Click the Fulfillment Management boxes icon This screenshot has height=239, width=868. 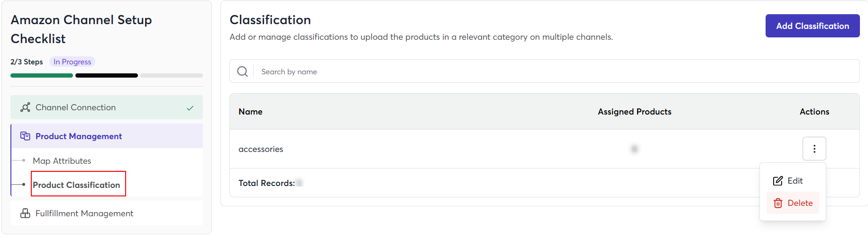tap(26, 213)
